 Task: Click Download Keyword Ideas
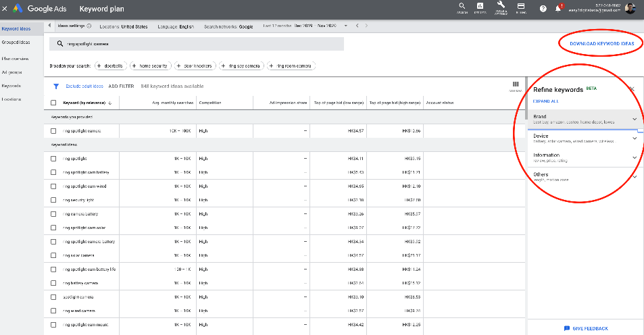pos(601,43)
